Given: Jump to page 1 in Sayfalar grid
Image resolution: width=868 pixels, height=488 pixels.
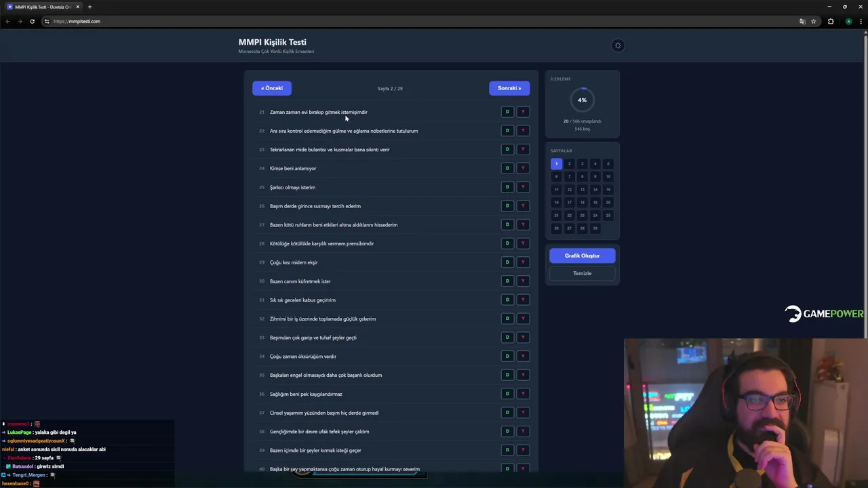Looking at the screenshot, I should [556, 163].
